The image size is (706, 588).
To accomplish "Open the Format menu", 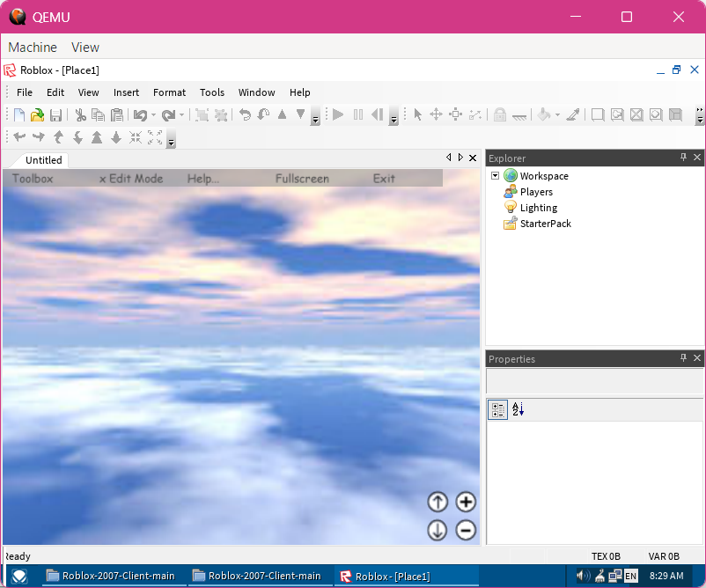I will coord(169,92).
